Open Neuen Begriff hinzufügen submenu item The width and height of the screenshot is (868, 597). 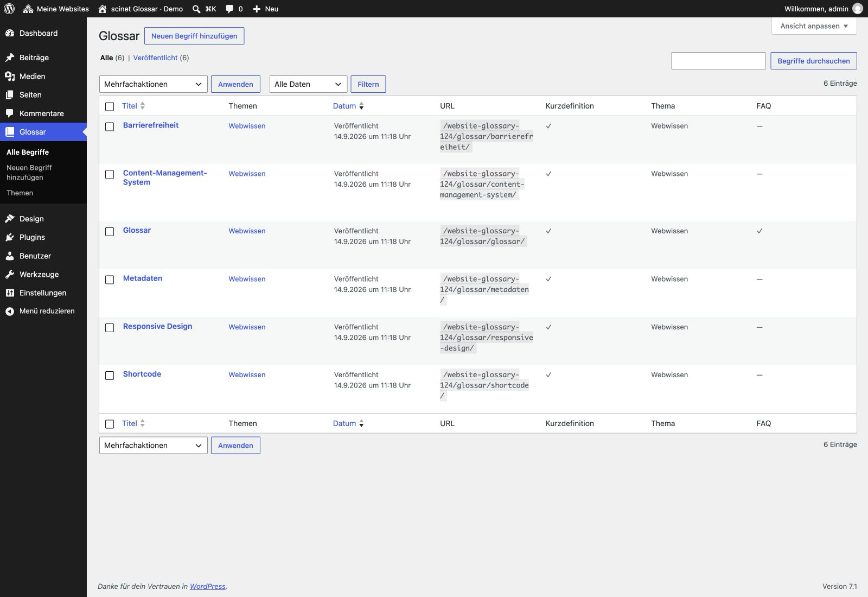(29, 173)
